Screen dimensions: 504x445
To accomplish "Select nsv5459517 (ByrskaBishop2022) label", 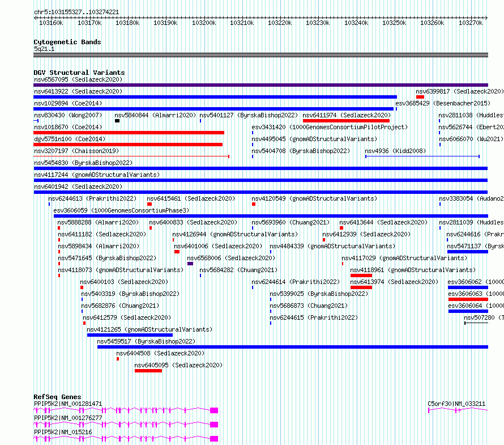I will click(x=146, y=341).
